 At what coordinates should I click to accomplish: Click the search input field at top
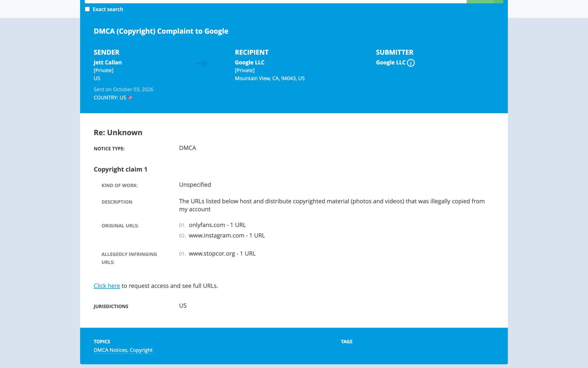click(x=275, y=1)
